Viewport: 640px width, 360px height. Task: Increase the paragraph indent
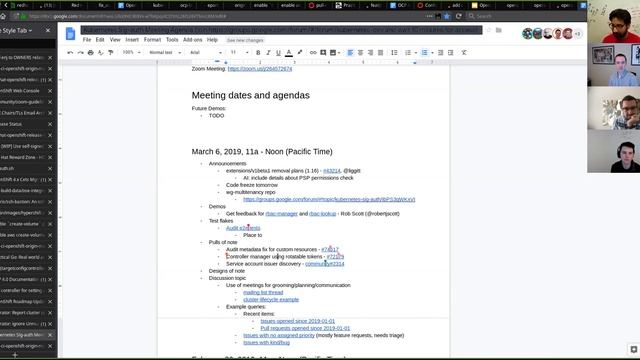click(451, 53)
